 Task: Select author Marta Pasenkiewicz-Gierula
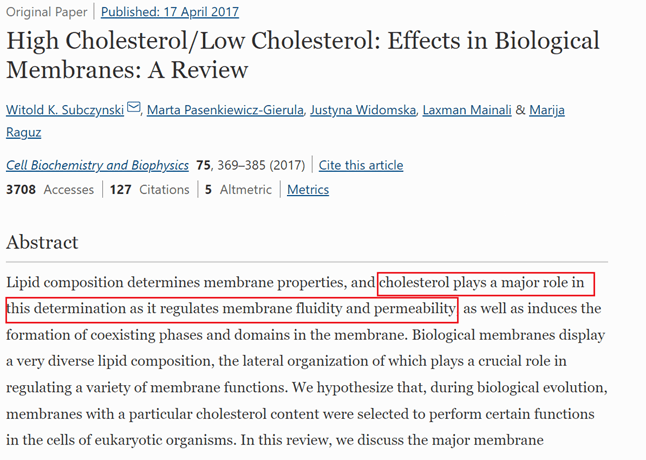pos(225,110)
